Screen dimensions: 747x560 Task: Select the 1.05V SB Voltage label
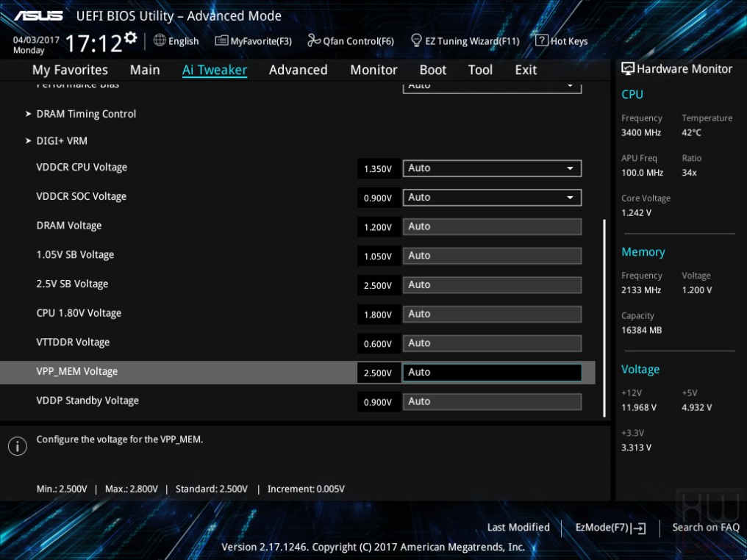[x=75, y=255]
